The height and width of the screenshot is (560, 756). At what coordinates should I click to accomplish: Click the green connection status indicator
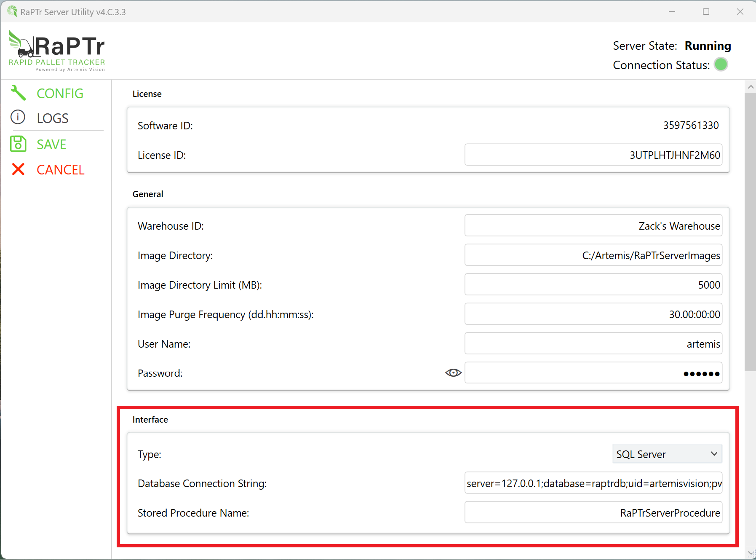(x=721, y=65)
